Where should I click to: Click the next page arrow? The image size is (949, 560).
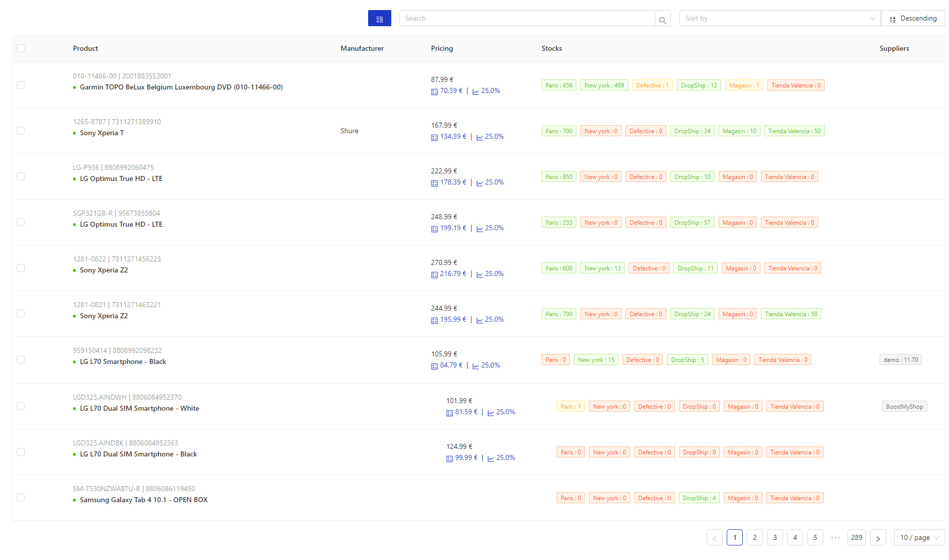click(x=878, y=537)
